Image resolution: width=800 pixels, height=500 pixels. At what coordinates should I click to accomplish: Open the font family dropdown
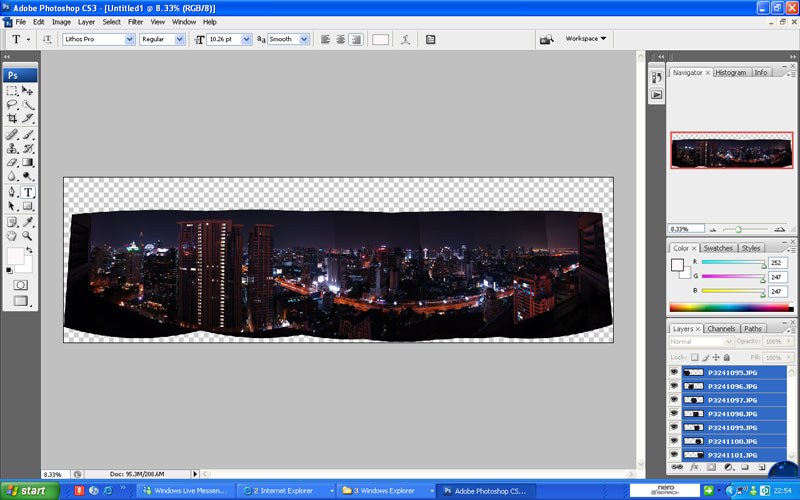[x=130, y=39]
